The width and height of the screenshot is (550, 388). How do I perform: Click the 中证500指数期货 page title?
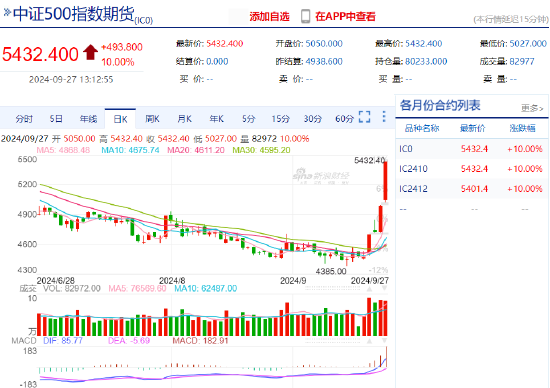point(74,14)
